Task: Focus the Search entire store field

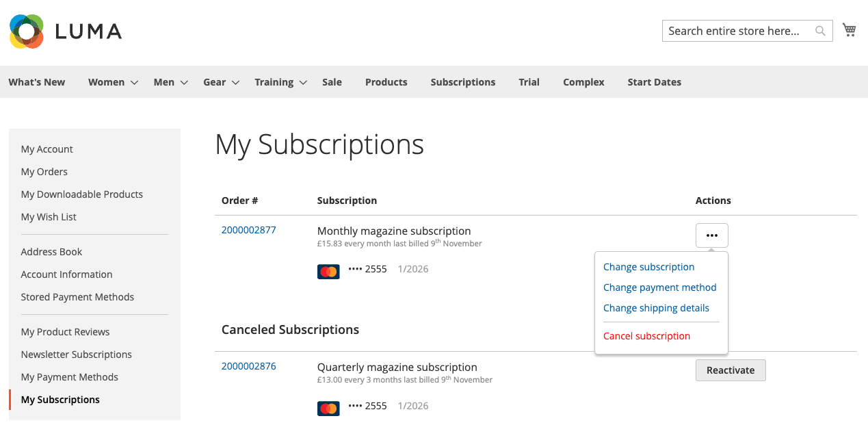Action: (x=739, y=31)
